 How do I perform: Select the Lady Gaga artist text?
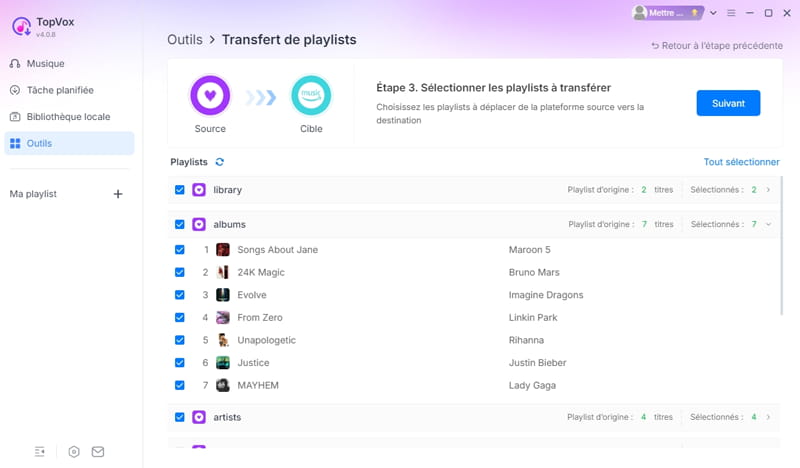click(x=532, y=385)
